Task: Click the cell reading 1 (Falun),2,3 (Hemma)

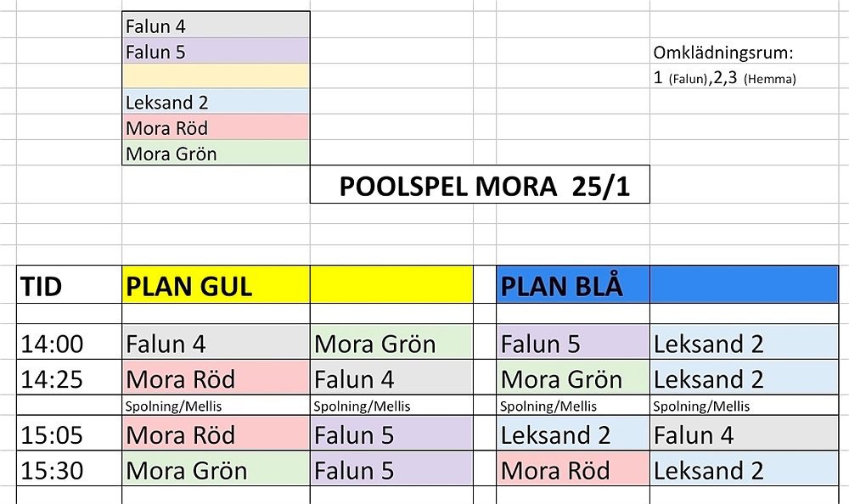Action: [x=724, y=78]
